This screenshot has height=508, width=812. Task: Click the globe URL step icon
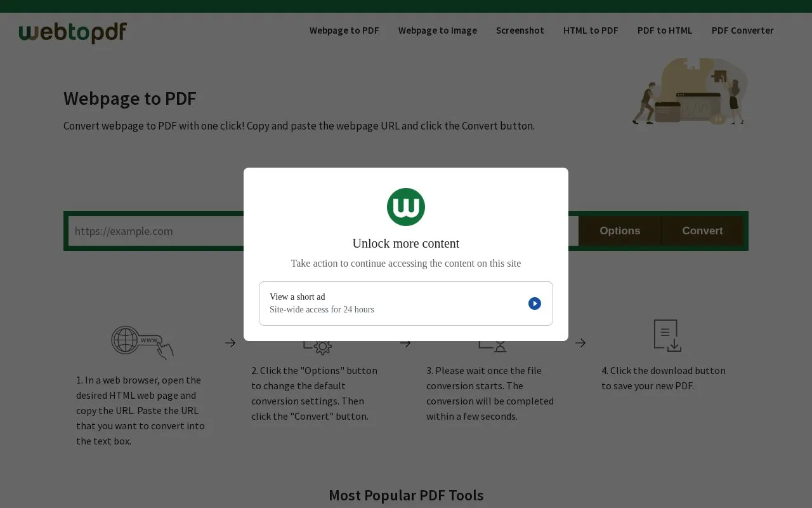click(142, 342)
